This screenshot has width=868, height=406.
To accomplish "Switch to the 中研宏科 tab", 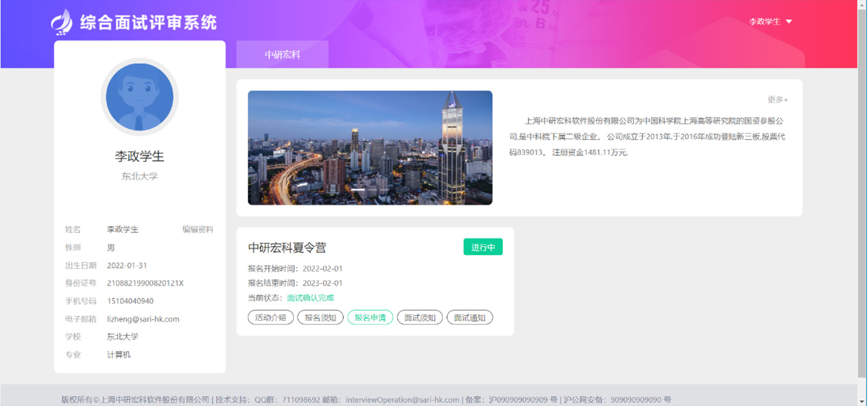I will pyautogui.click(x=282, y=54).
